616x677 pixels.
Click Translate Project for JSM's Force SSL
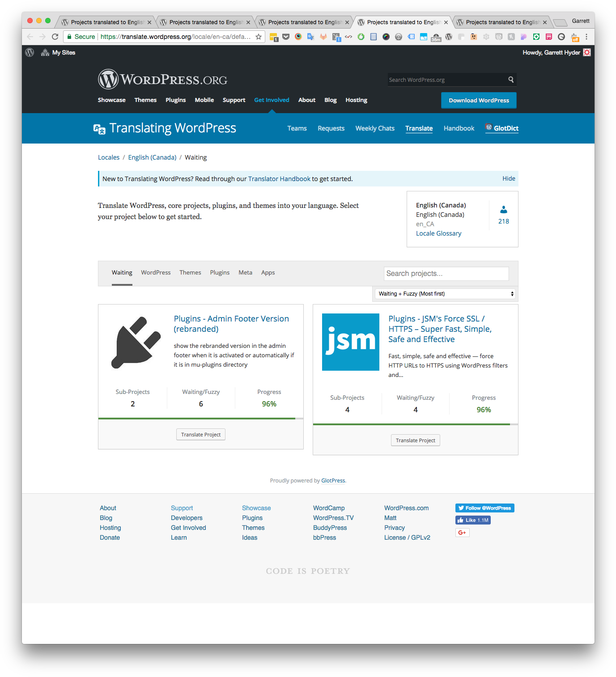(x=416, y=440)
